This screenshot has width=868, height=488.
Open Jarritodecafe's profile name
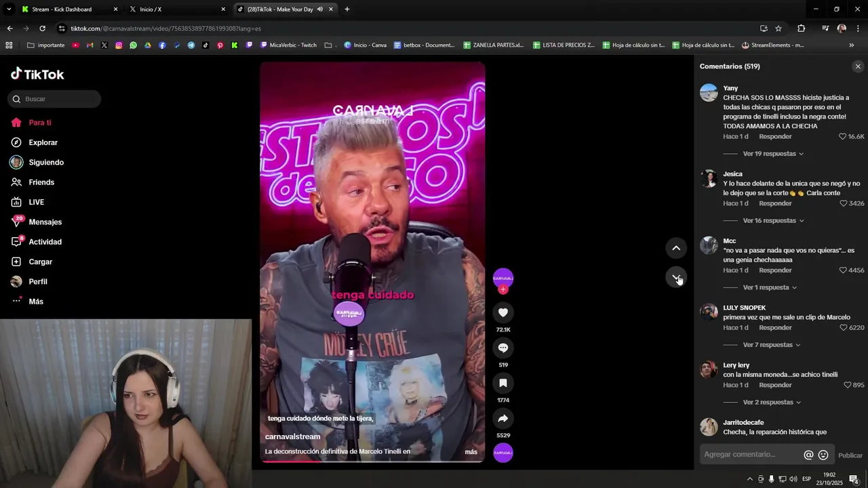coord(743,422)
